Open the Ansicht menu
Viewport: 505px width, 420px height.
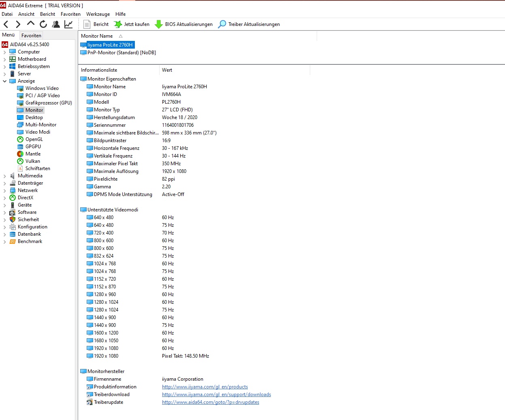click(26, 14)
